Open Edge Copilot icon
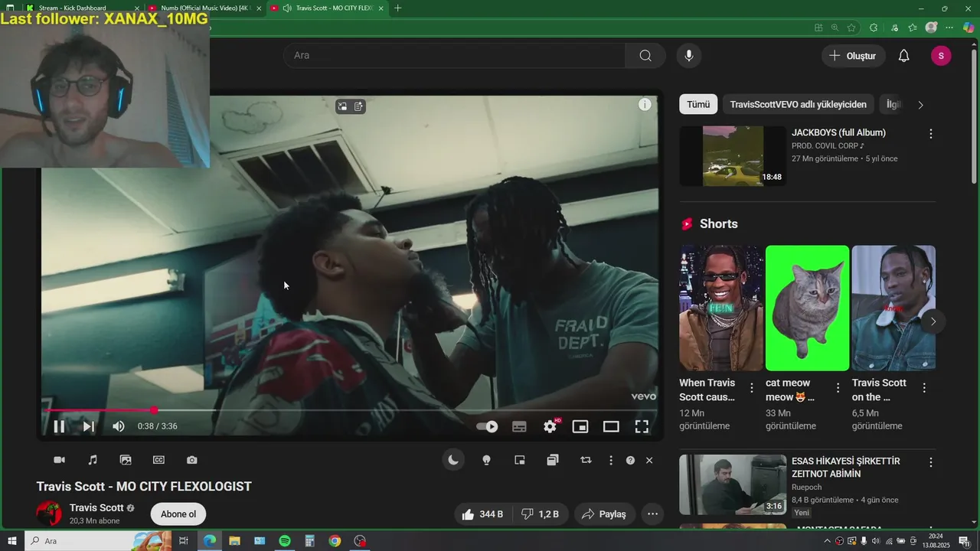The image size is (980, 551). 969,28
